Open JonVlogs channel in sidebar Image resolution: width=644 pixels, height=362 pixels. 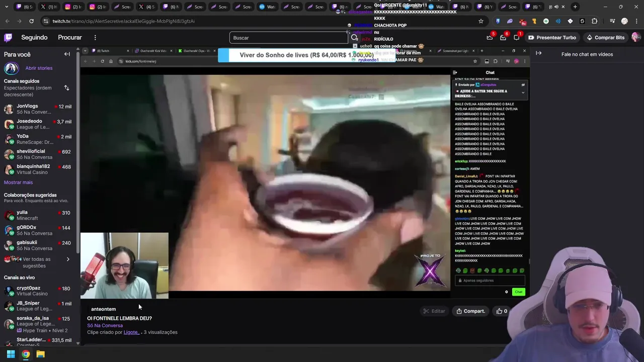[x=38, y=109]
